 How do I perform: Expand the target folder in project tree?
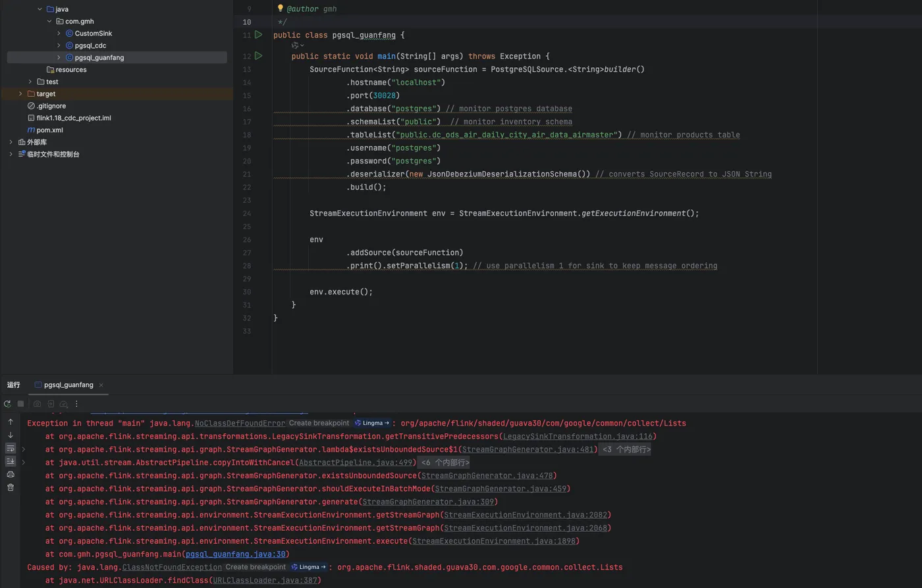coord(20,94)
